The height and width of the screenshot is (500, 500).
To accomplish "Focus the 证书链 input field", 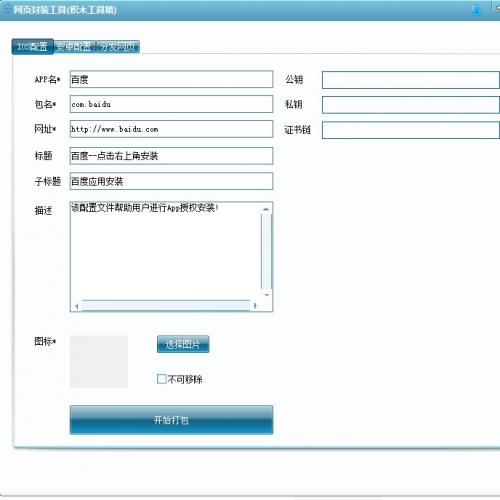I will coord(411,130).
